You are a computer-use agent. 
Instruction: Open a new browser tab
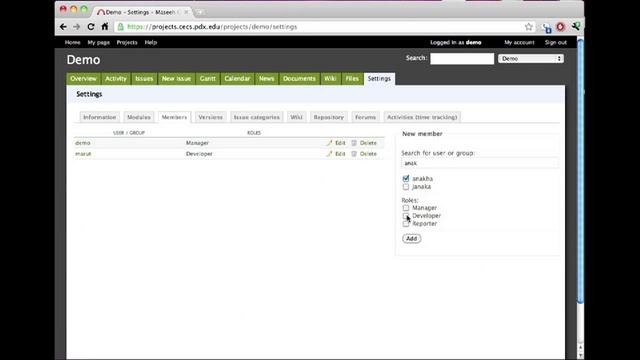(200, 12)
